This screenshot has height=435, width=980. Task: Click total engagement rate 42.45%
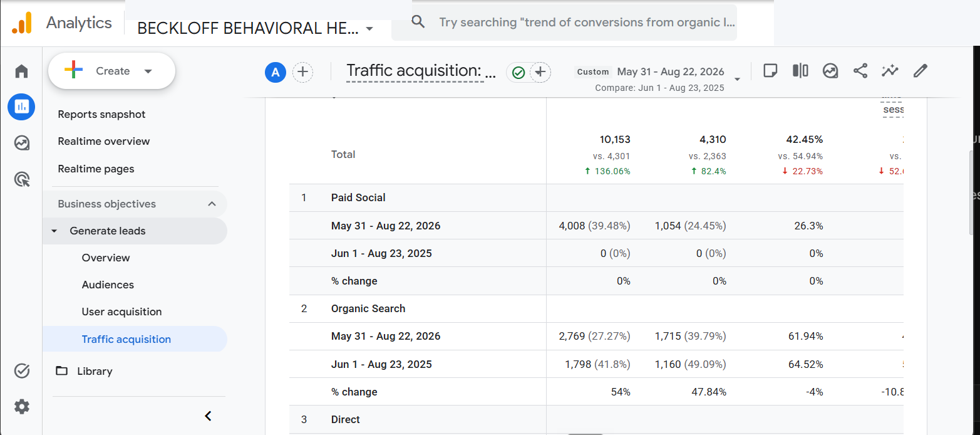point(805,139)
